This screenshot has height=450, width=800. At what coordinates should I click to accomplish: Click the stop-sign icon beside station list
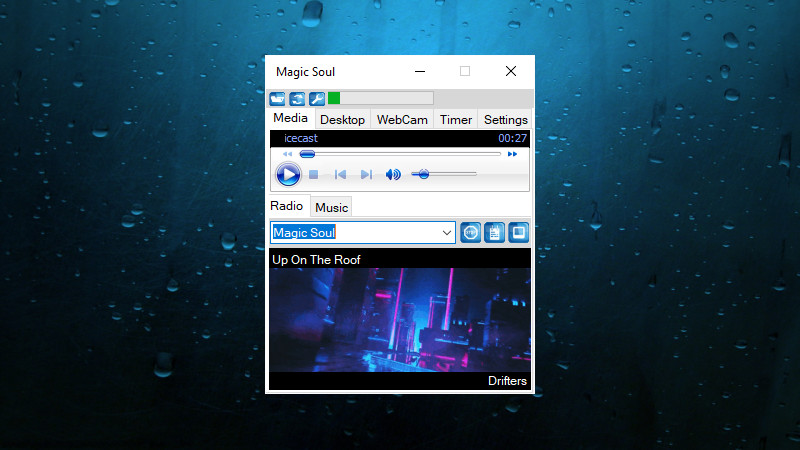click(x=470, y=233)
